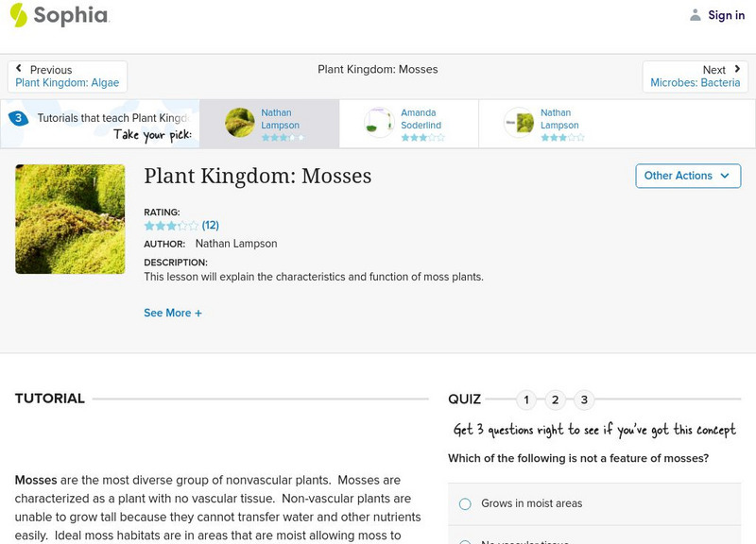Viewport: 756px width, 544px height.
Task: Open the Other Actions dropdown
Action: click(687, 176)
